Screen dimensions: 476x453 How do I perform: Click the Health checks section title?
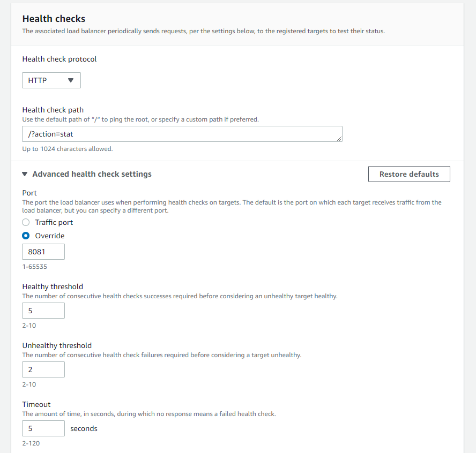tap(54, 19)
